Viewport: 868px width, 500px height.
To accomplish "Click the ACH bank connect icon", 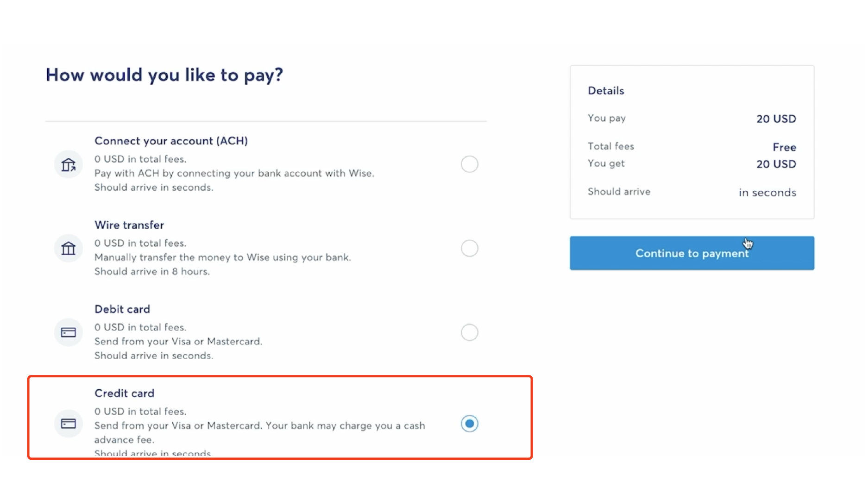I will 69,164.
